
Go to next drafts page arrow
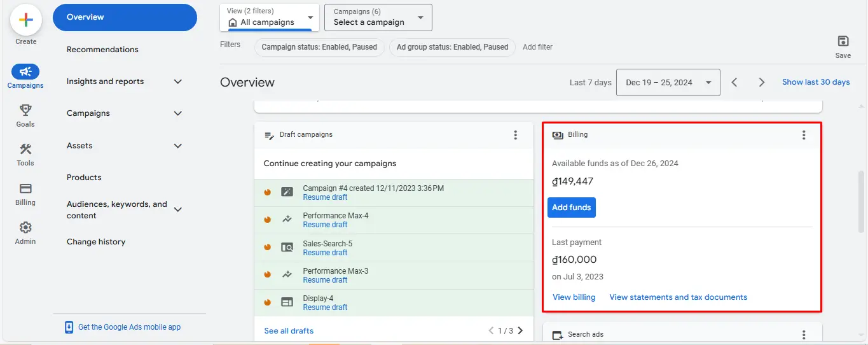521,330
